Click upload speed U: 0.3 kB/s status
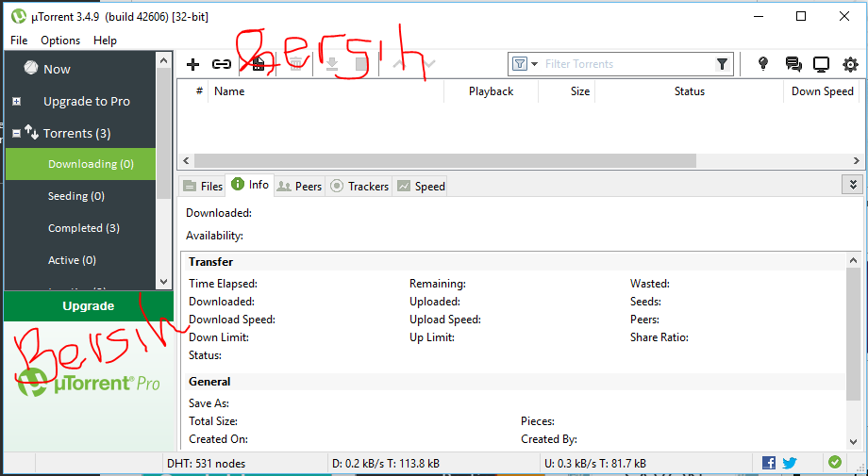 [595, 464]
